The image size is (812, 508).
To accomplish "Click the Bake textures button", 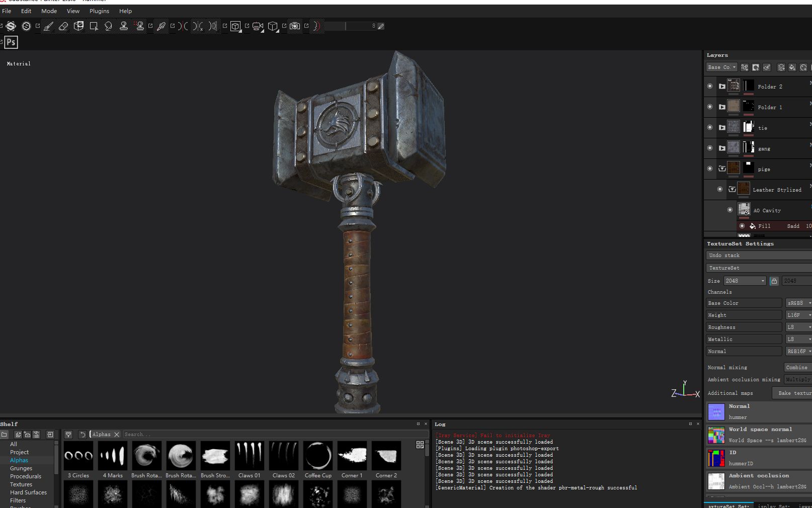I will click(792, 393).
